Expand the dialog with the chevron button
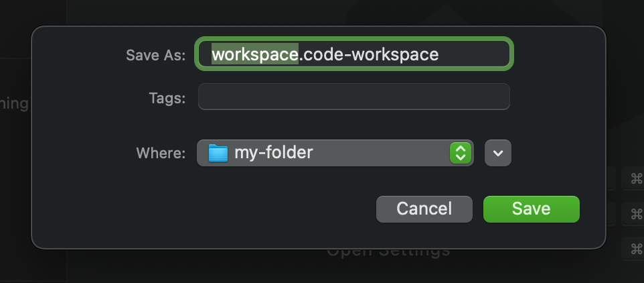This screenshot has width=644, height=283. (497, 153)
